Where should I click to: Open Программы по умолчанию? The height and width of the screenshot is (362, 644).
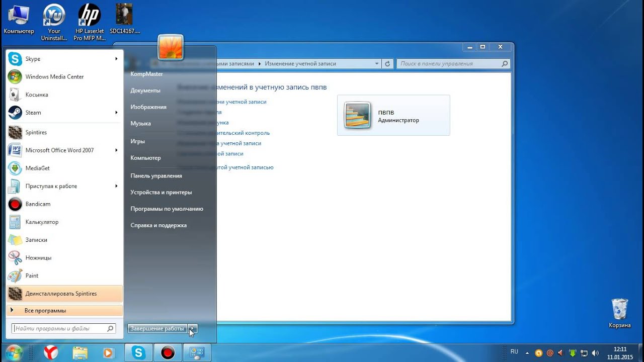pyautogui.click(x=167, y=209)
